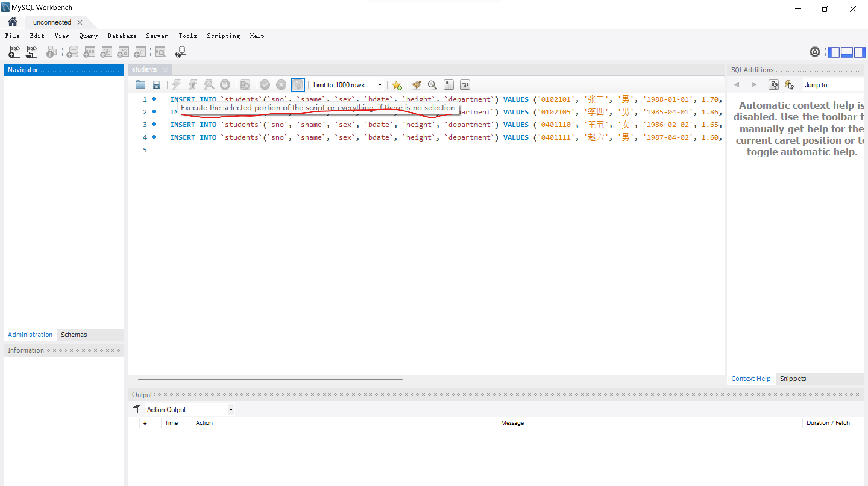Go back in context help history
868x486 pixels.
[x=737, y=85]
